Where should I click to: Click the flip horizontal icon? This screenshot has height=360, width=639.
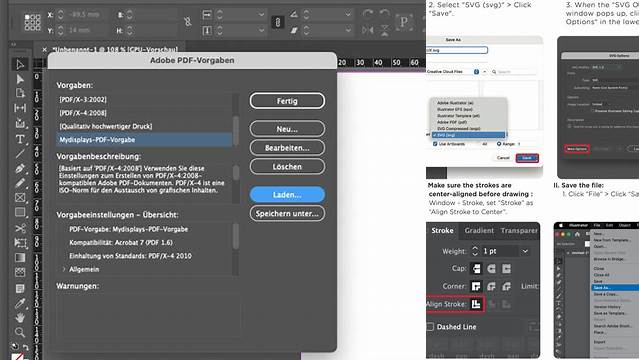coord(368,30)
